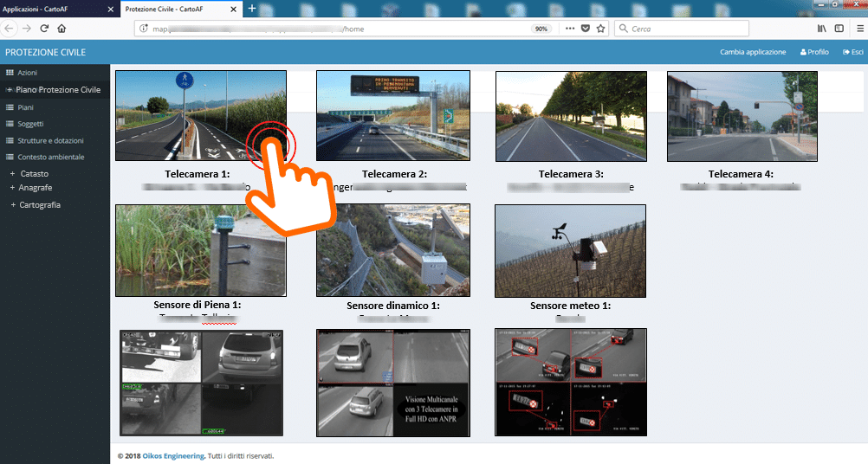Expand the Anagrafe section
Image resolution: width=868 pixels, height=464 pixels.
(x=31, y=188)
